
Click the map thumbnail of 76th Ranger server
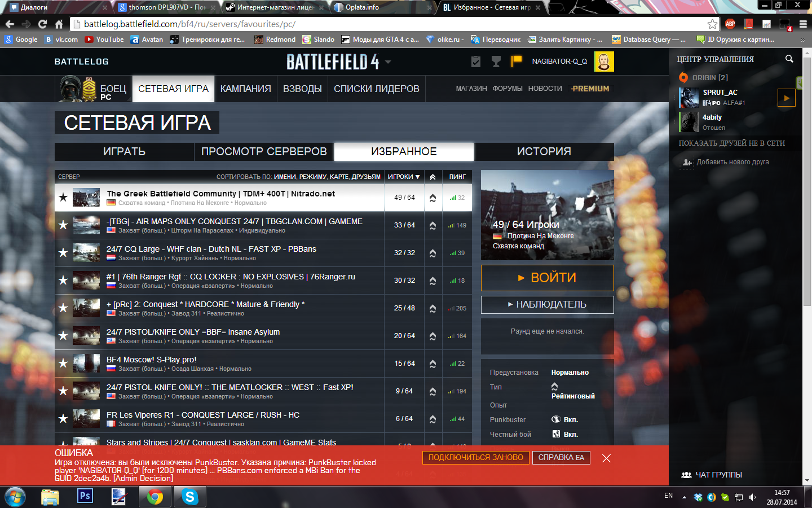86,280
